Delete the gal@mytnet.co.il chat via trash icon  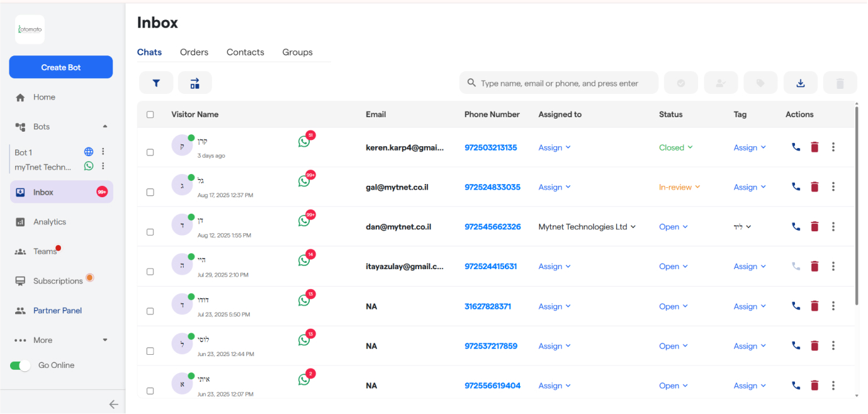pos(814,187)
